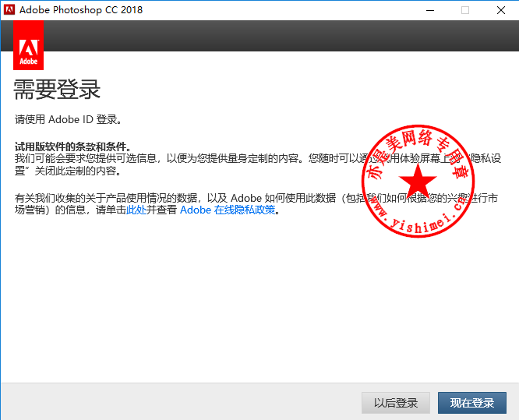The height and width of the screenshot is (420, 519).
Task: Click the 需要登录 heading
Action: (x=57, y=90)
